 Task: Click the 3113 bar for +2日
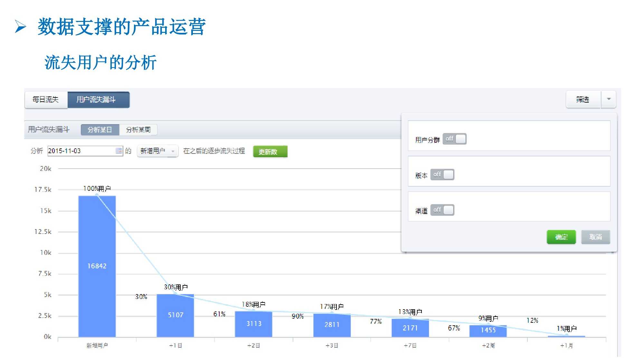(254, 324)
